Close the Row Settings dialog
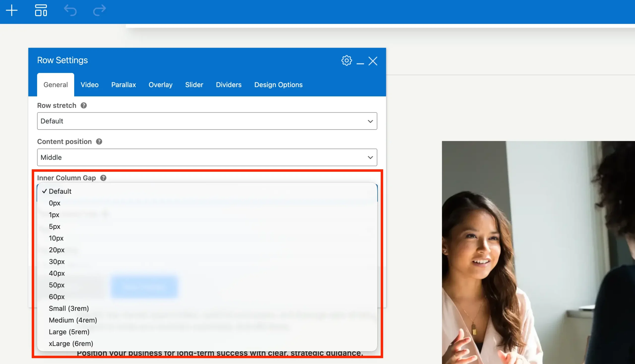635x364 pixels. click(373, 61)
